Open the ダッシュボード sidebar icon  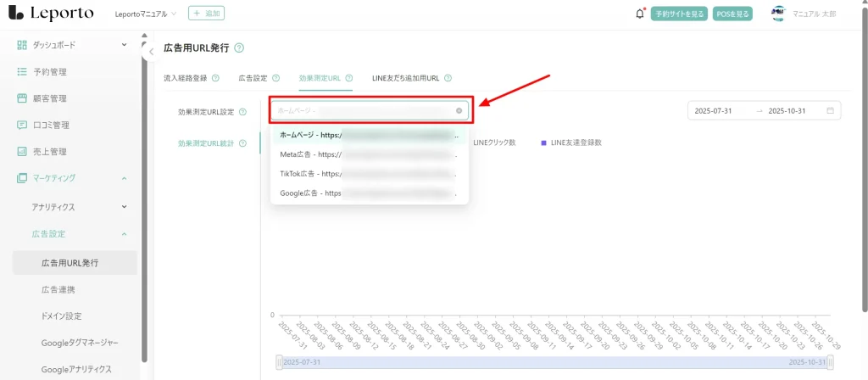[x=22, y=45]
